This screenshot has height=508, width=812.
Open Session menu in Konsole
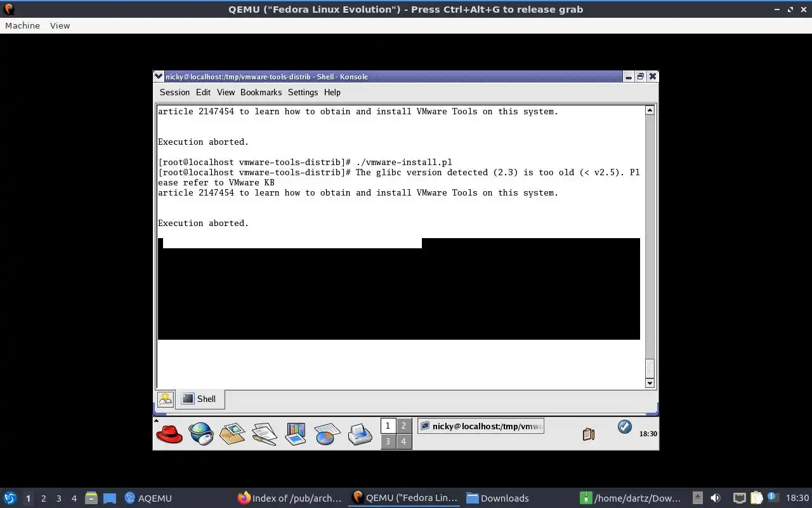pos(174,92)
